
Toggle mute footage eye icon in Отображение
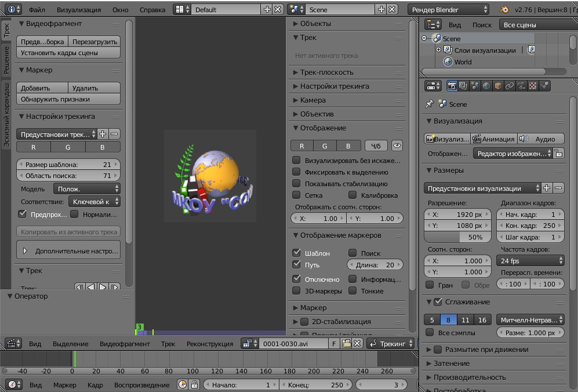397,146
